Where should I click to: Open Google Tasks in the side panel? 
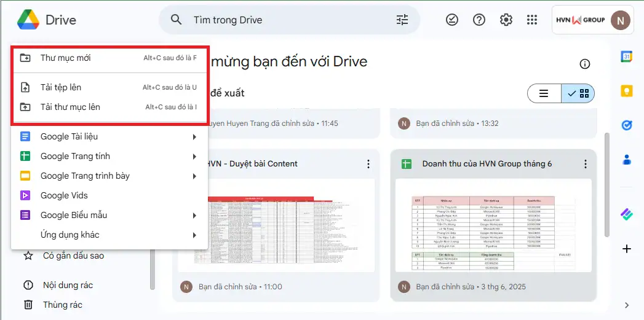(x=626, y=125)
